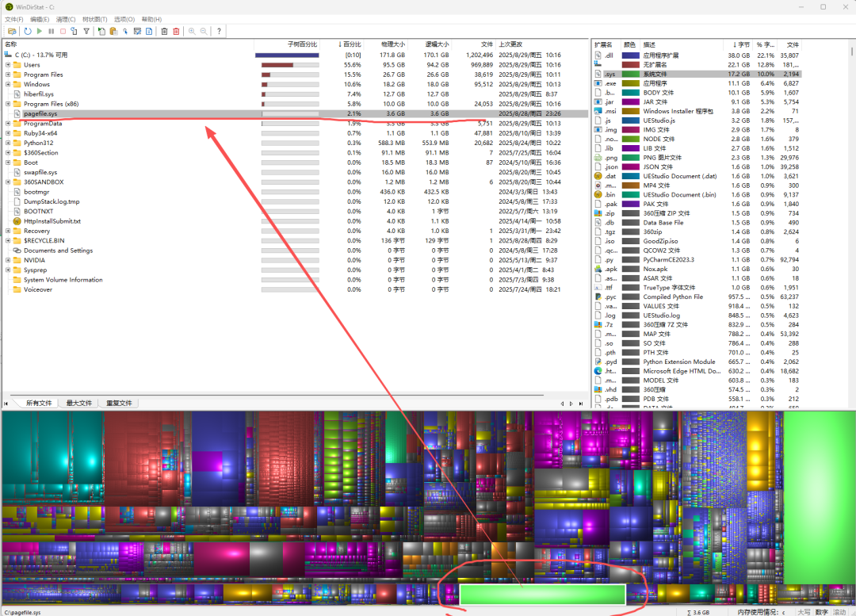This screenshot has width=856, height=616.
Task: Sort by the 物理大小 column header
Action: [392, 44]
